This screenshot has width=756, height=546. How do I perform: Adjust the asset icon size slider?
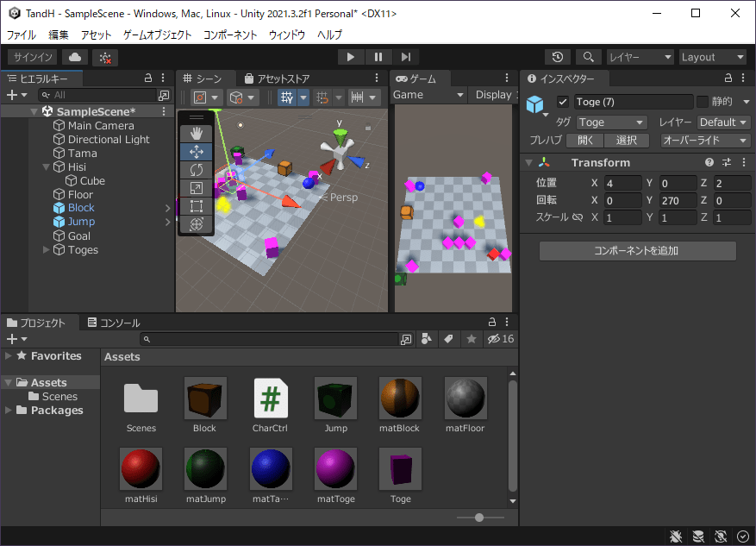coord(480,518)
